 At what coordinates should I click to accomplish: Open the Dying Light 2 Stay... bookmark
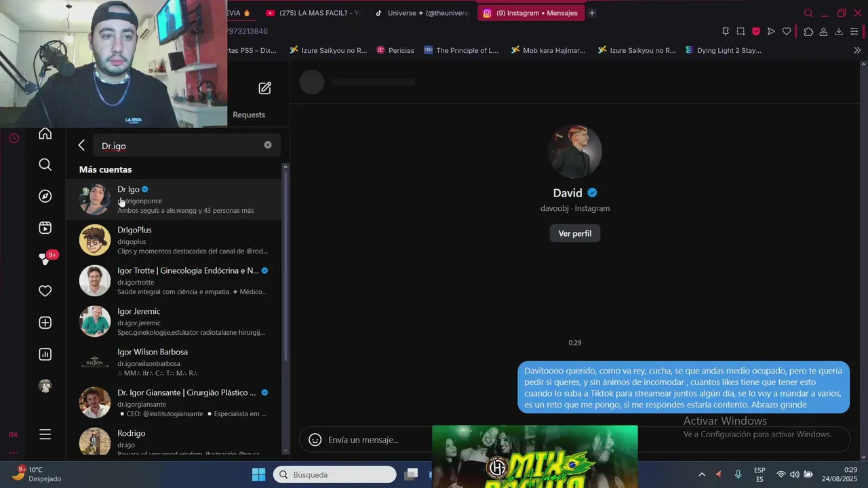coord(723,50)
